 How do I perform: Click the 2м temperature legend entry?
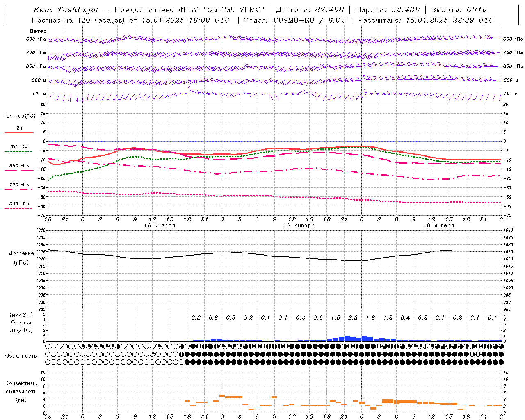pyautogui.click(x=19, y=130)
